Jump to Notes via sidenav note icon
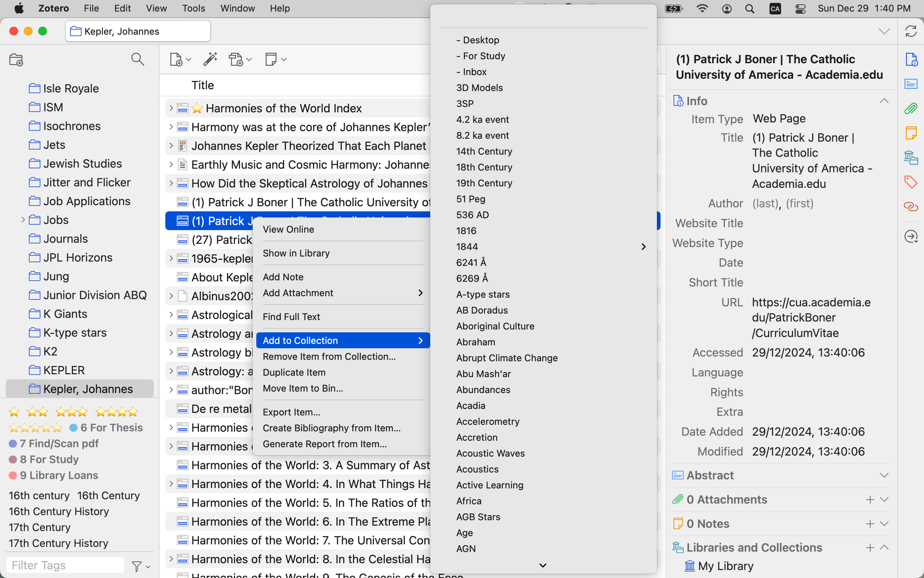 (x=911, y=133)
